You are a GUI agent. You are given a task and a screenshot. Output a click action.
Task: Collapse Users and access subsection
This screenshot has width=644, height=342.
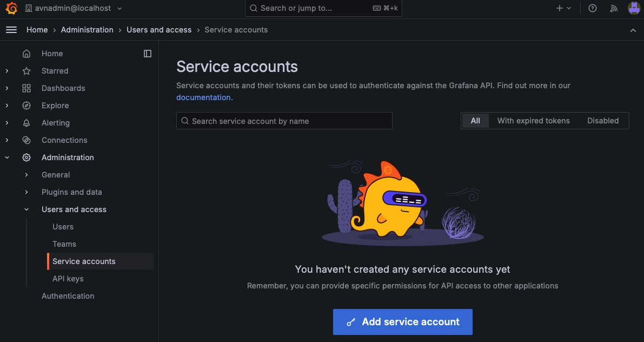point(26,209)
